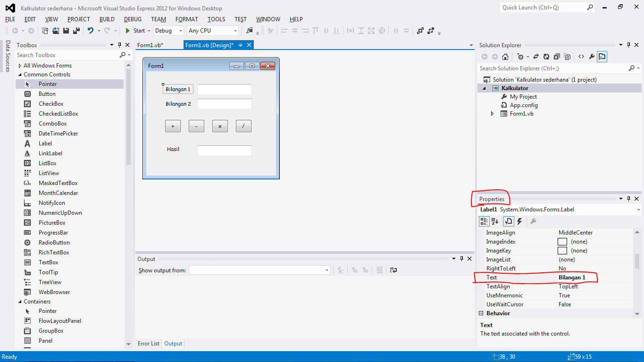
Task: Click the Alphabetical sort icon in Properties
Action: pyautogui.click(x=495, y=221)
